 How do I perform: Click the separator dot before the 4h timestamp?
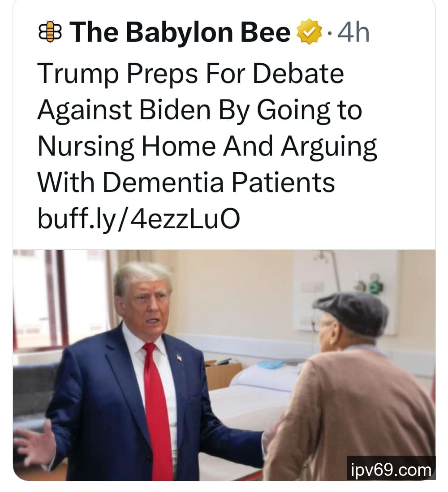[x=329, y=33]
